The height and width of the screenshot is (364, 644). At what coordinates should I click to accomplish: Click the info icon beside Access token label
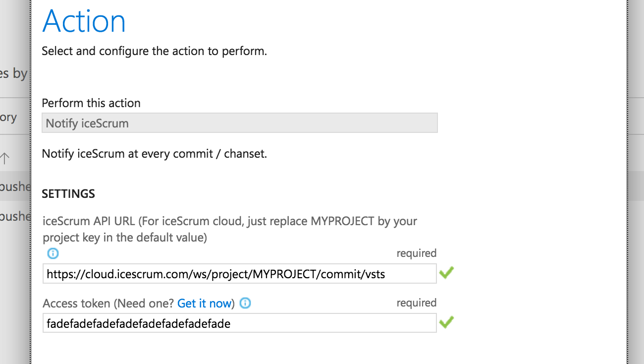click(245, 303)
